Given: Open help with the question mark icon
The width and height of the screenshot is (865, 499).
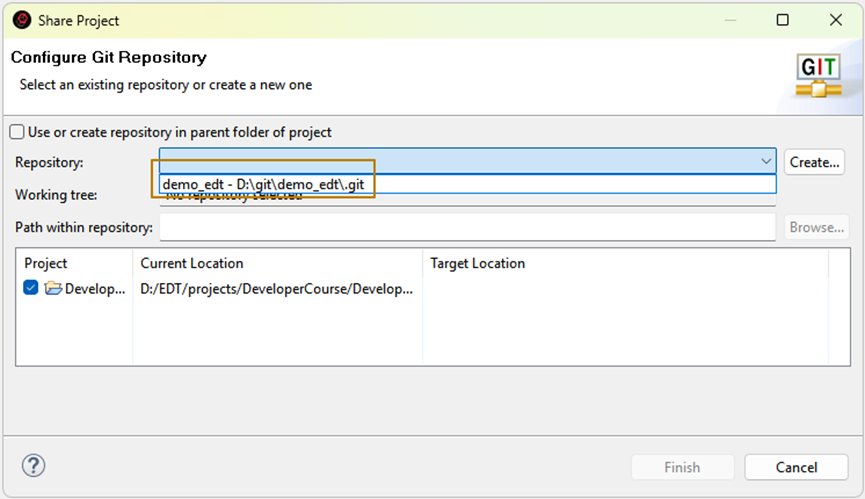Looking at the screenshot, I should pyautogui.click(x=34, y=466).
